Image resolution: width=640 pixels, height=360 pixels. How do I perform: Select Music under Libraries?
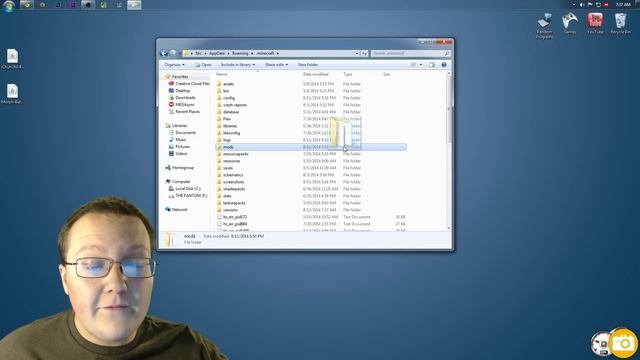[x=178, y=140]
